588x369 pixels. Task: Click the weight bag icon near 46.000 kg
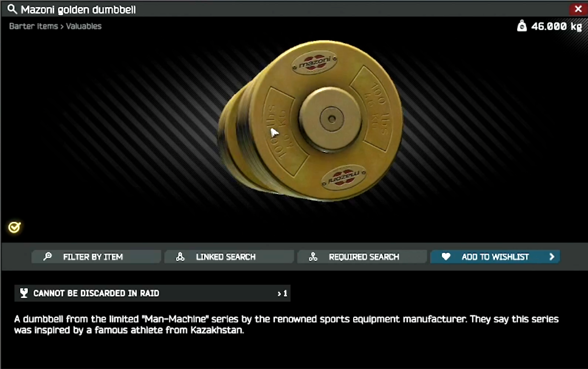tap(522, 26)
